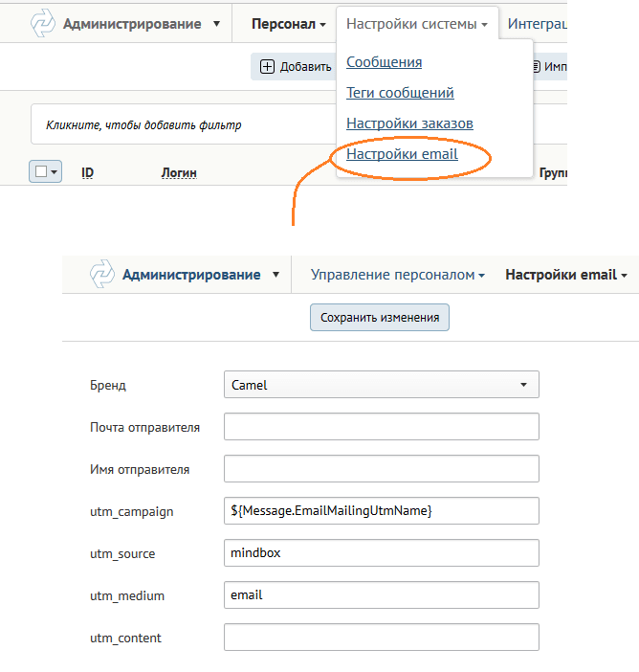Sort by the Логин column header

pyautogui.click(x=179, y=172)
